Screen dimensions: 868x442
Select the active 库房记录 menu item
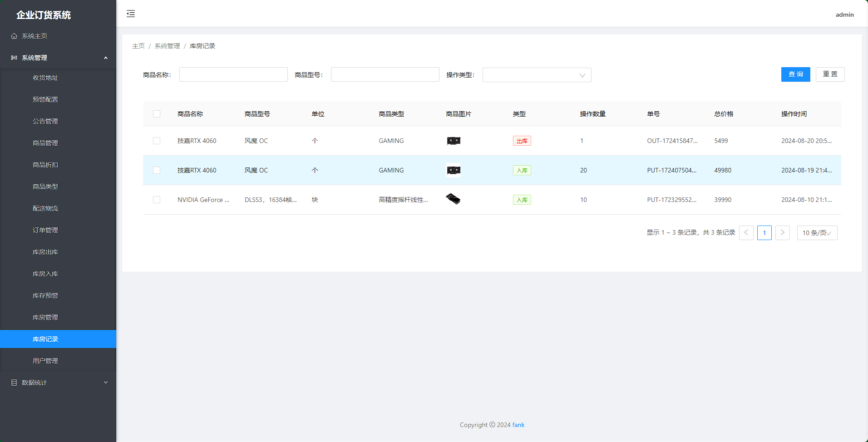click(x=58, y=339)
